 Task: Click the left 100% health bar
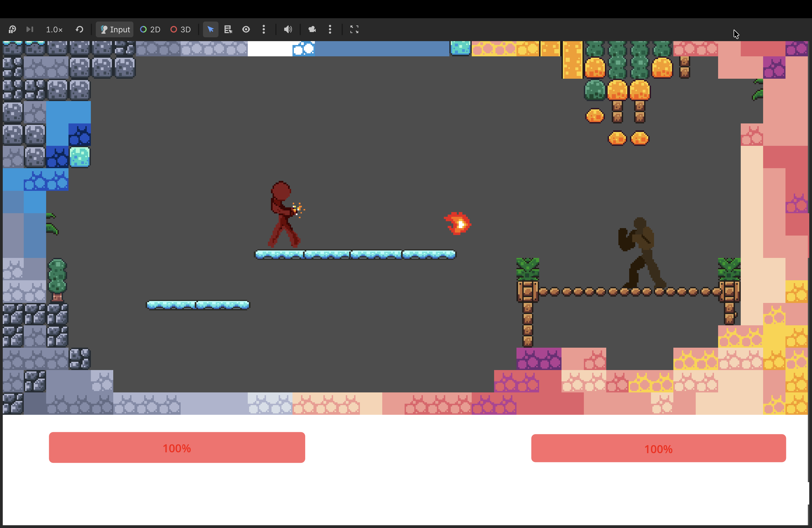pos(177,448)
